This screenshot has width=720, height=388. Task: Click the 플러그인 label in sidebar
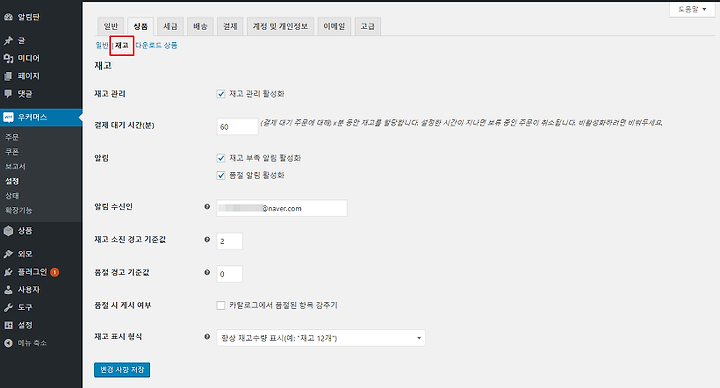[x=32, y=272]
